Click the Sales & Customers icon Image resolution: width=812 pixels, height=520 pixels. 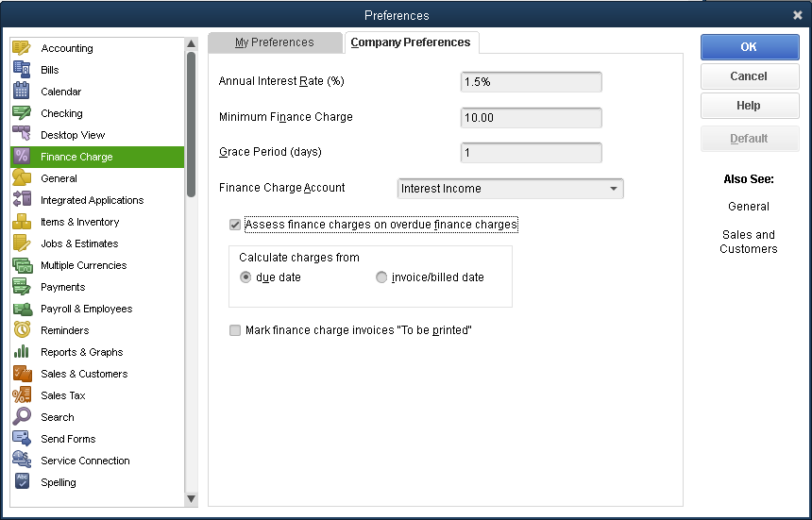click(22, 374)
